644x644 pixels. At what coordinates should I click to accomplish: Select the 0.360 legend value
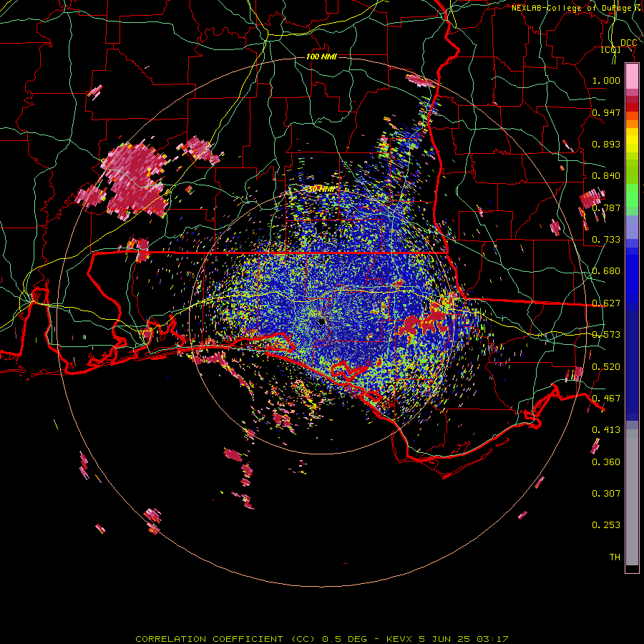(606, 462)
